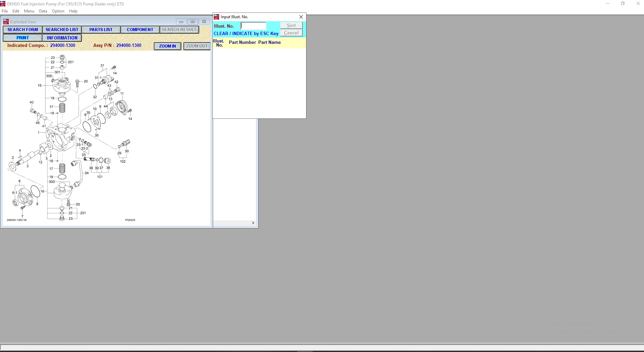Viewport: 644px width, 352px height.
Task: Click the exploded pump diagram image
Action: (71, 138)
